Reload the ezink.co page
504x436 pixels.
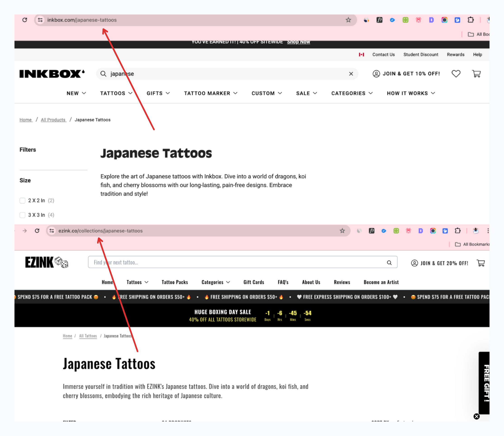coord(37,231)
